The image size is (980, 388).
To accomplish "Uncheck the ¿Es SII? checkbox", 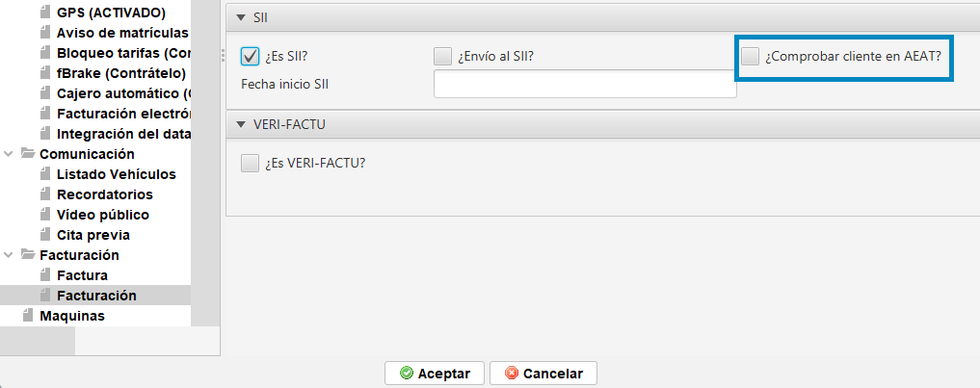I will (250, 56).
